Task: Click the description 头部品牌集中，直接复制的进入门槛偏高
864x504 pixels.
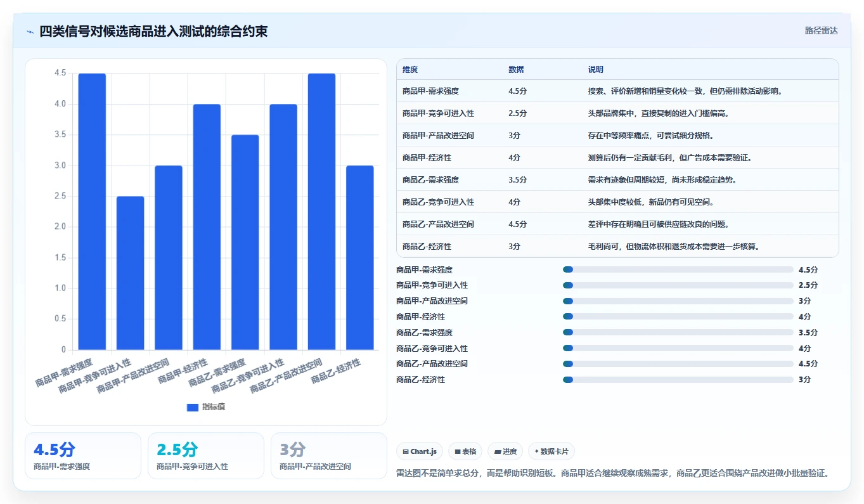Action: [x=659, y=113]
